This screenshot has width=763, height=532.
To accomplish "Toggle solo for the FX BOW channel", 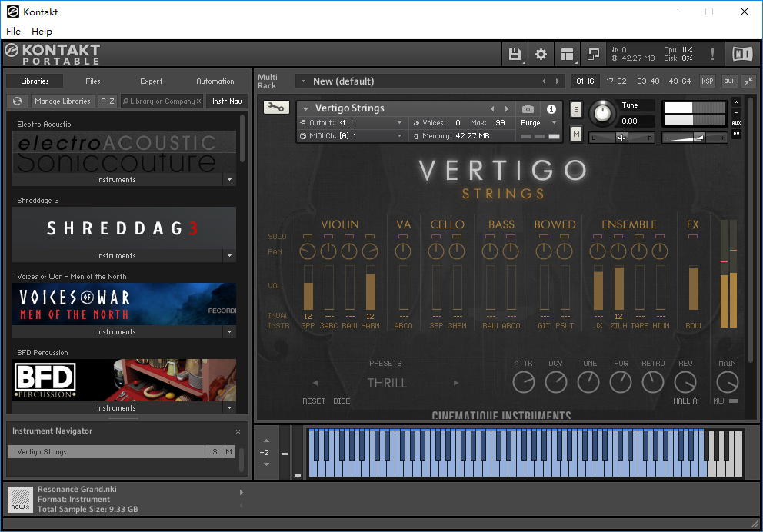I will click(x=693, y=236).
